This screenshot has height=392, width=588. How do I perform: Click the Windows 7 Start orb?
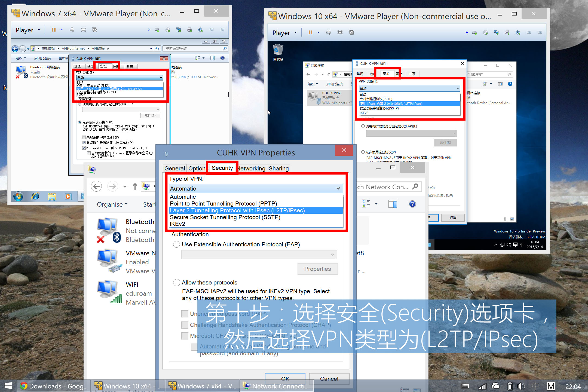click(18, 196)
